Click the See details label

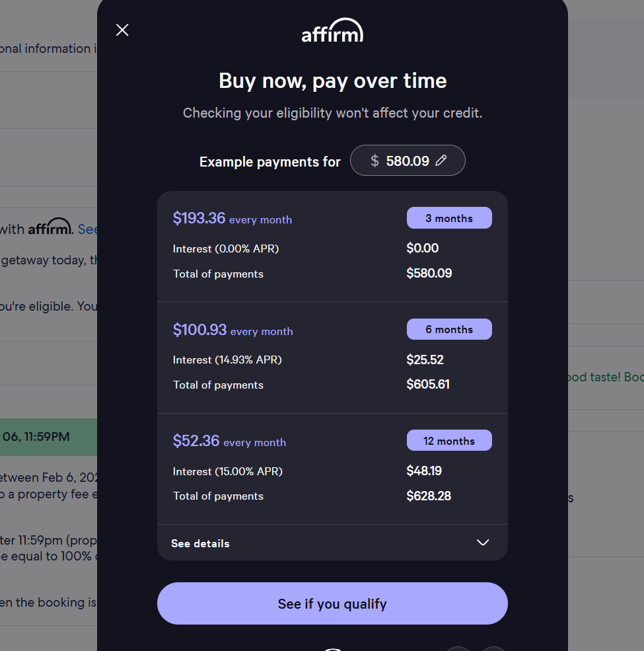click(x=200, y=543)
